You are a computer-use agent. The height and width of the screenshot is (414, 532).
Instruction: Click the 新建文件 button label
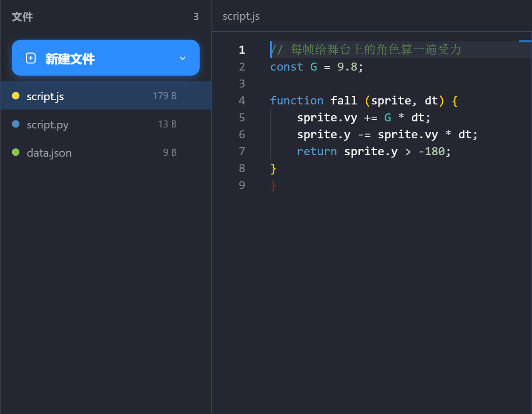[70, 59]
